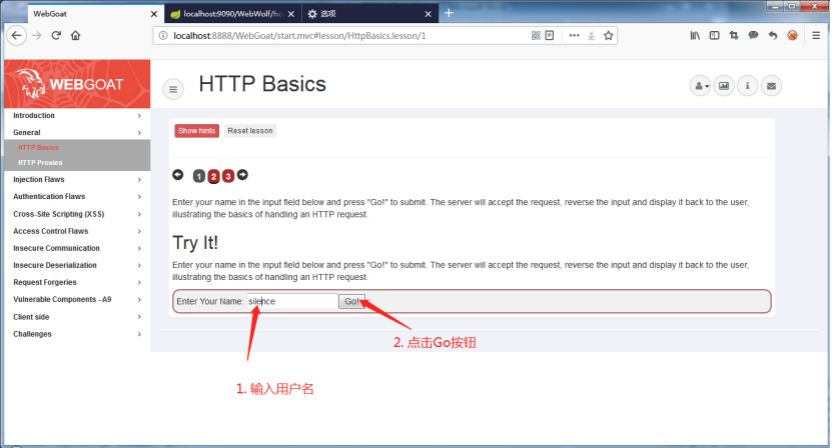Click the WebGoat logo

tap(77, 84)
